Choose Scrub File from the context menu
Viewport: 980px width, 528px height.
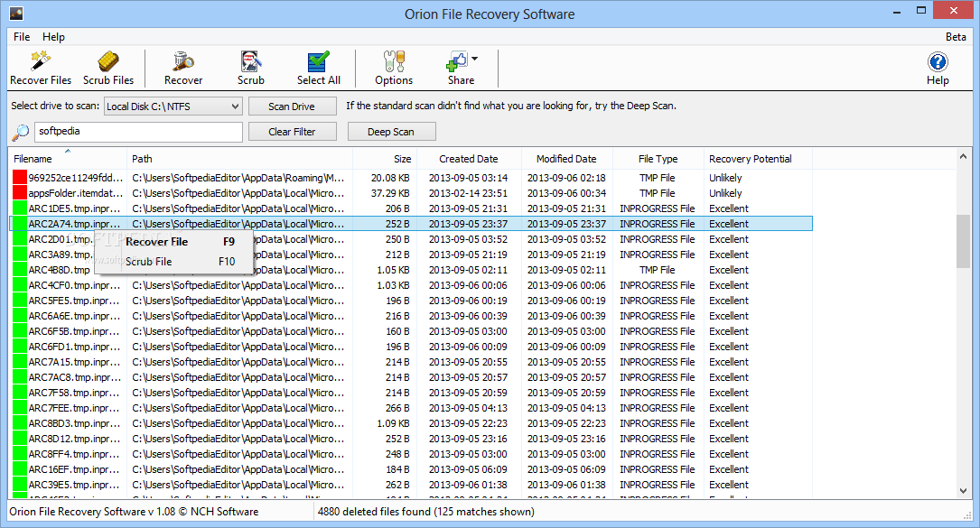pos(149,262)
